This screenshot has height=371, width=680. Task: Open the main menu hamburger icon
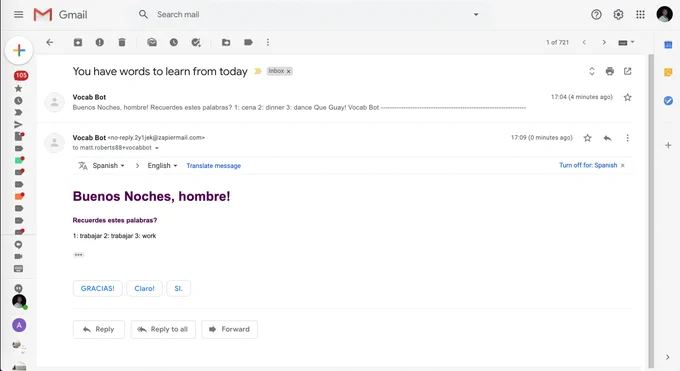pyautogui.click(x=19, y=15)
